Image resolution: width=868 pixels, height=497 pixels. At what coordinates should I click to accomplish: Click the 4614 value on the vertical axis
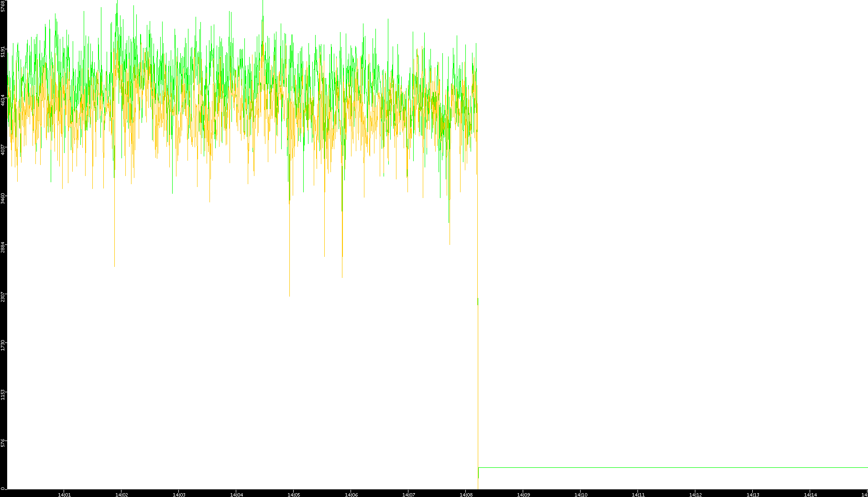(3, 100)
